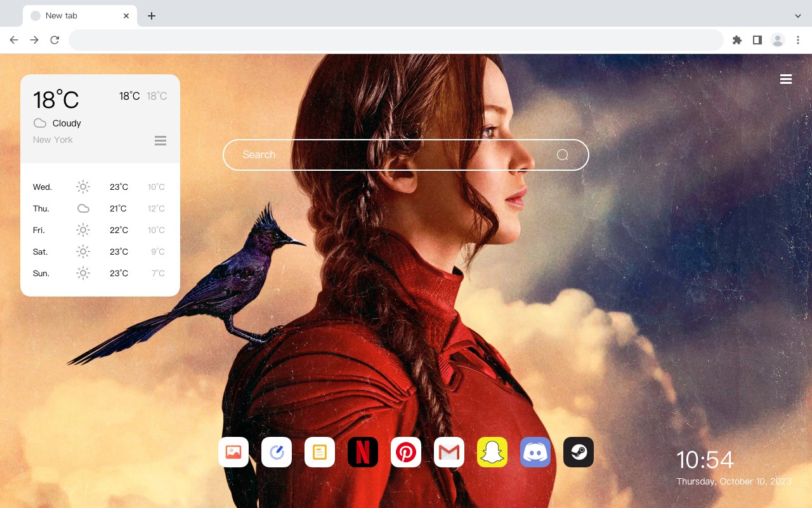812x508 pixels.
Task: Open the Chrome extensions puzzle icon
Action: pyautogui.click(x=737, y=40)
